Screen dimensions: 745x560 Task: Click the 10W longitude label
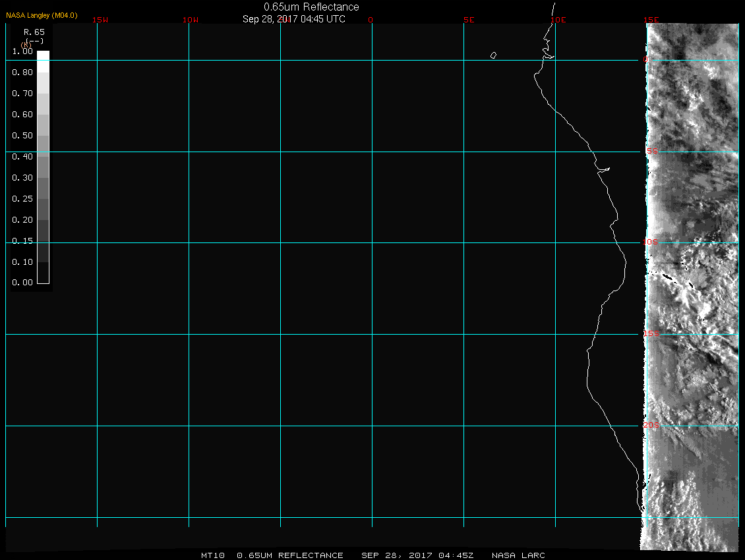point(191,20)
